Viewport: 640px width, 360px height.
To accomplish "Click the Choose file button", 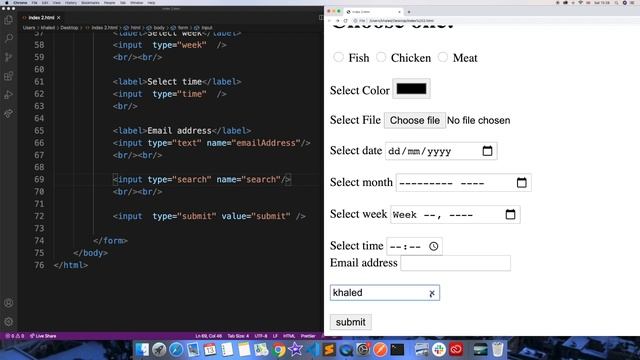I will coord(415,120).
